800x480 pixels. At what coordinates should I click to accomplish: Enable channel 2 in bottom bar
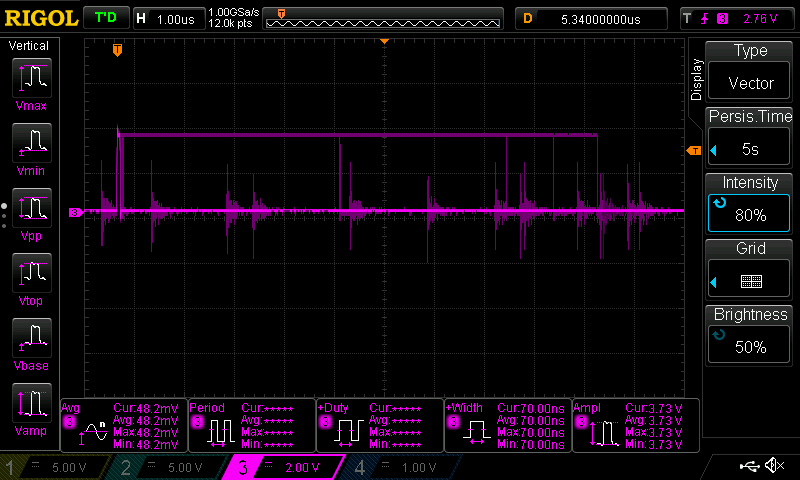coord(167,467)
